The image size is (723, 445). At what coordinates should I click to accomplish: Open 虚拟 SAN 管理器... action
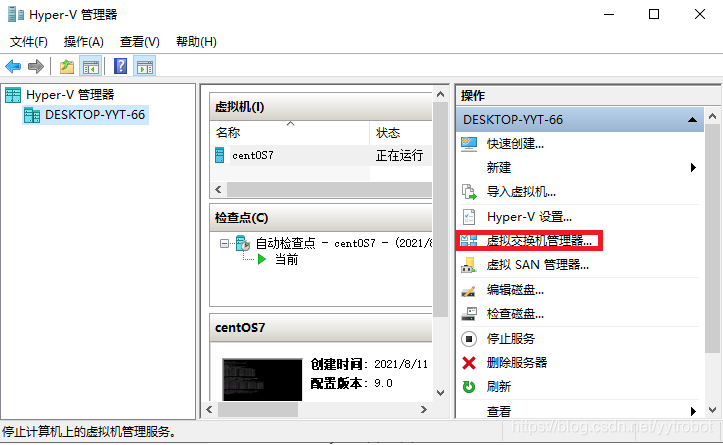[538, 265]
